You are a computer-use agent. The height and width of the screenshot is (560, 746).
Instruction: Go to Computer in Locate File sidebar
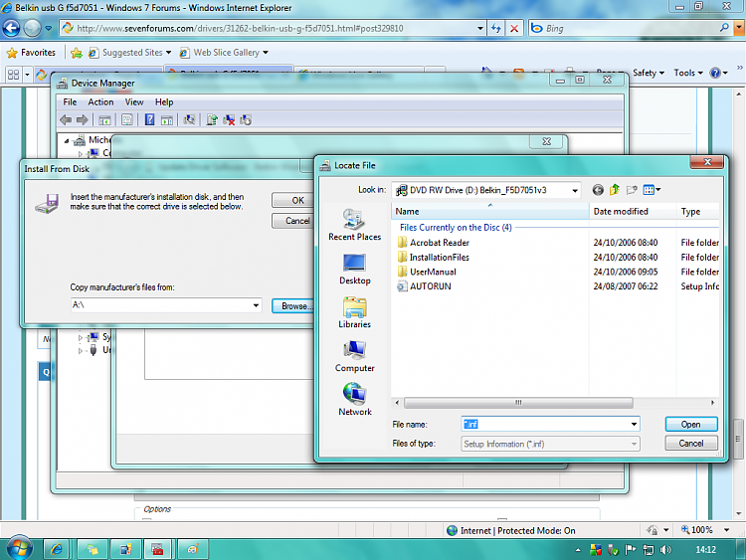click(x=355, y=356)
